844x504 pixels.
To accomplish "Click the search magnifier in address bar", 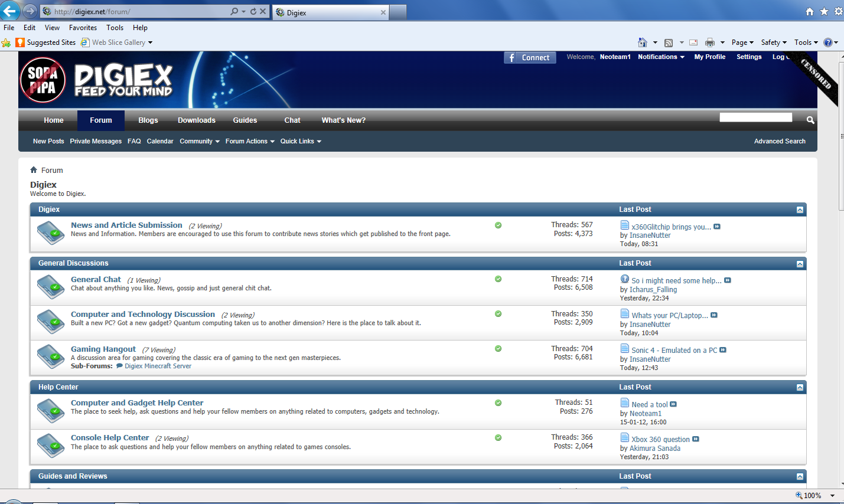I will tap(234, 11).
